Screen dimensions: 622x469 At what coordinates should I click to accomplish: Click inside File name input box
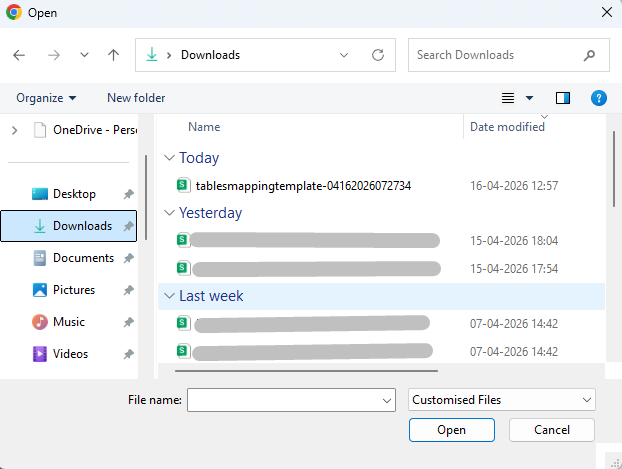(283, 400)
